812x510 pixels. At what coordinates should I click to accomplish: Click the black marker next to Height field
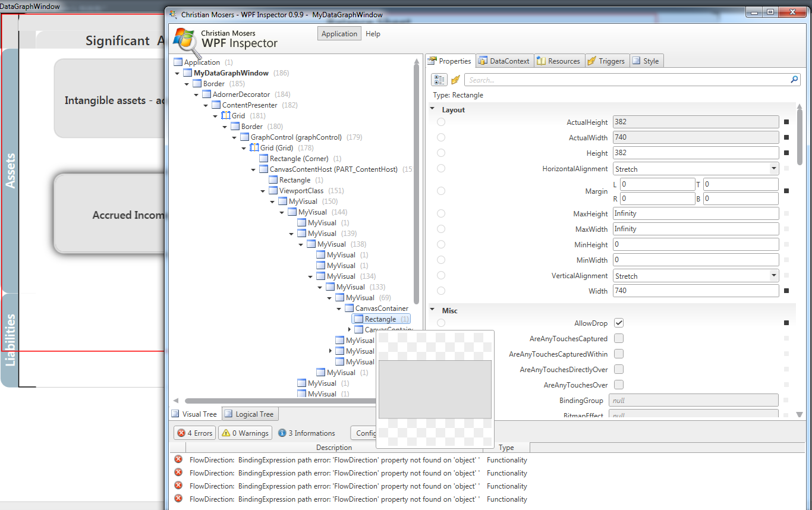tap(786, 153)
